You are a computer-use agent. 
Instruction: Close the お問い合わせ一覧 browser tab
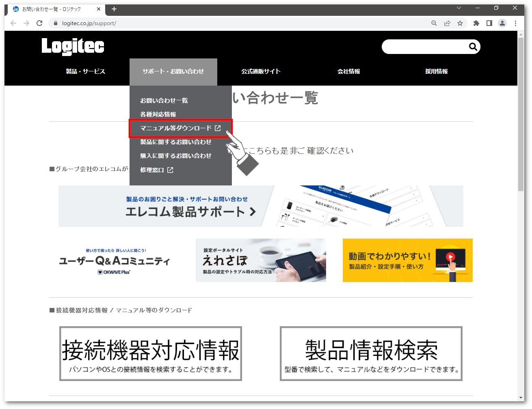click(x=99, y=9)
